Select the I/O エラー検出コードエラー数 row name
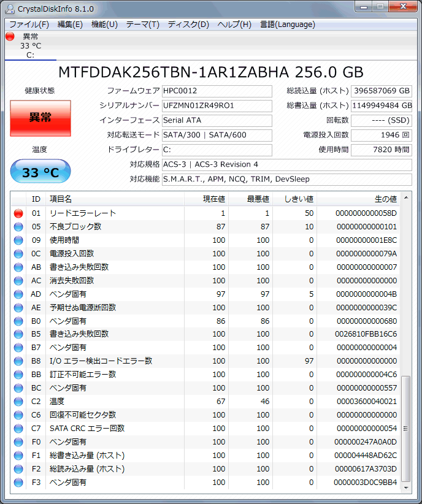 coord(101,361)
